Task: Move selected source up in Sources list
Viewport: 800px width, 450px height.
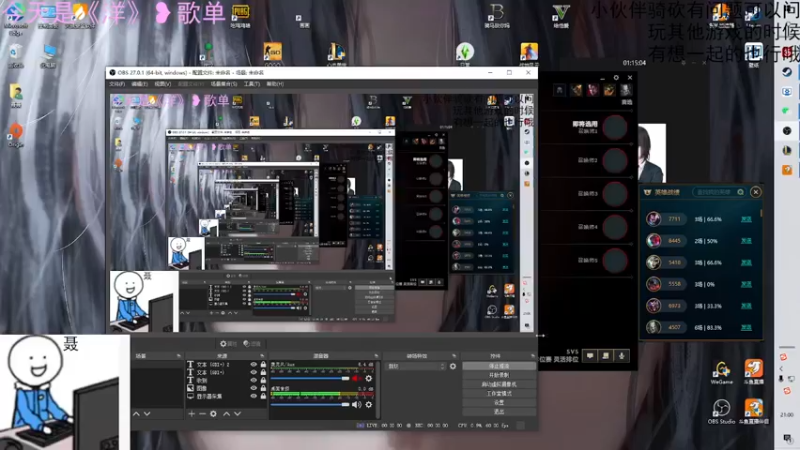Action: pyautogui.click(x=227, y=414)
